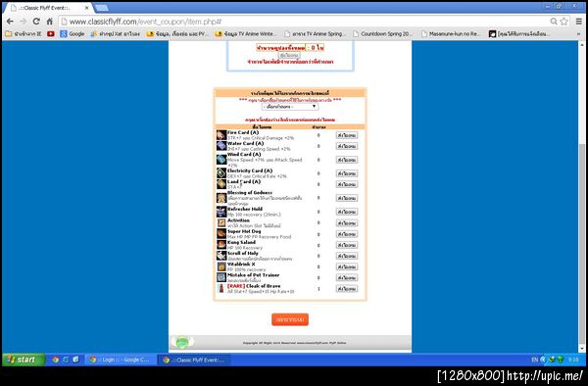Click the send button for Vitaldrink X
Image resolution: width=588 pixels, height=386 pixels.
(347, 266)
